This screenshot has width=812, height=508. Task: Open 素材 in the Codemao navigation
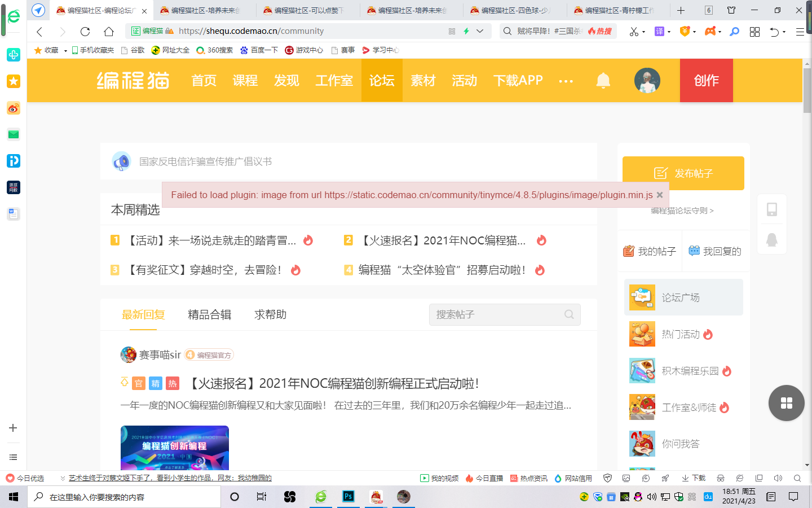pyautogui.click(x=423, y=81)
